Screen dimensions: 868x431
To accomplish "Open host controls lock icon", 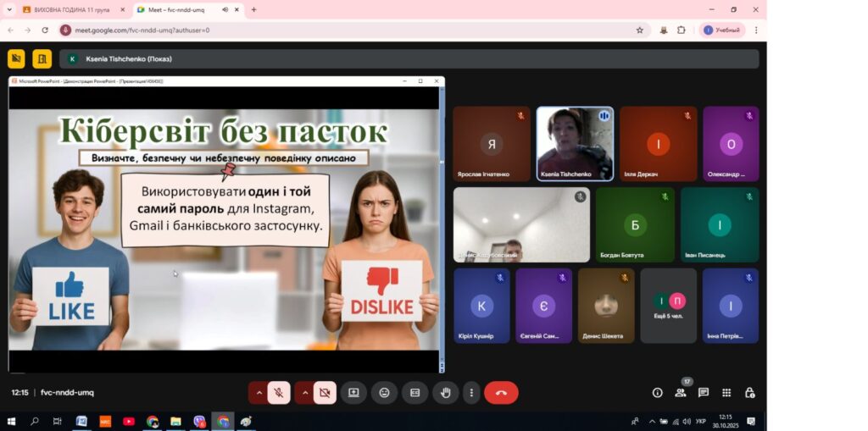I will pyautogui.click(x=749, y=393).
